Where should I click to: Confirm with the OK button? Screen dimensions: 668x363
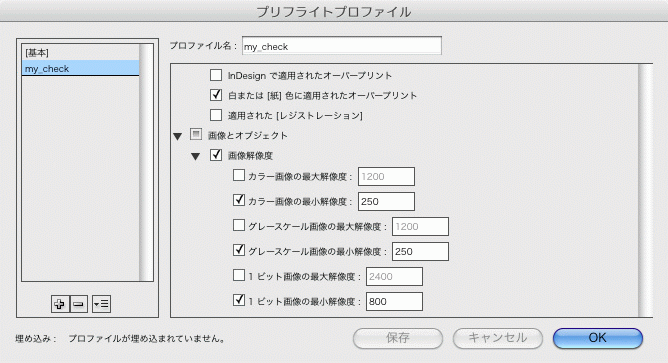click(598, 338)
